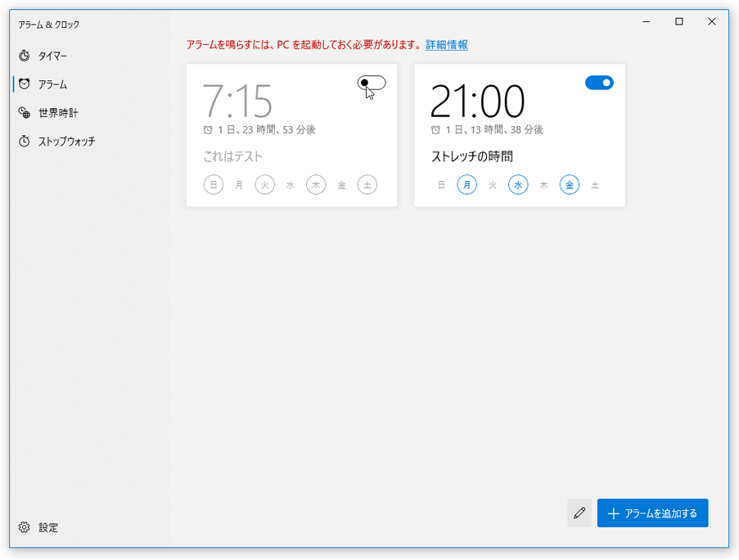Open the 詳細情報 link
The height and width of the screenshot is (560, 739).
(x=446, y=45)
